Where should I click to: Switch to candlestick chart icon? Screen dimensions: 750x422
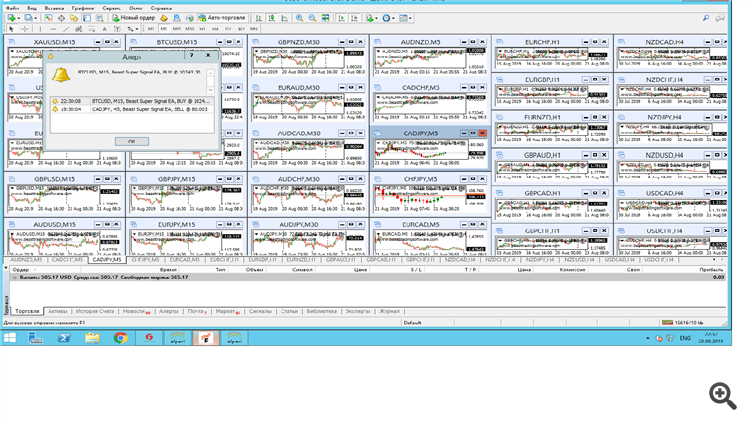tap(272, 18)
